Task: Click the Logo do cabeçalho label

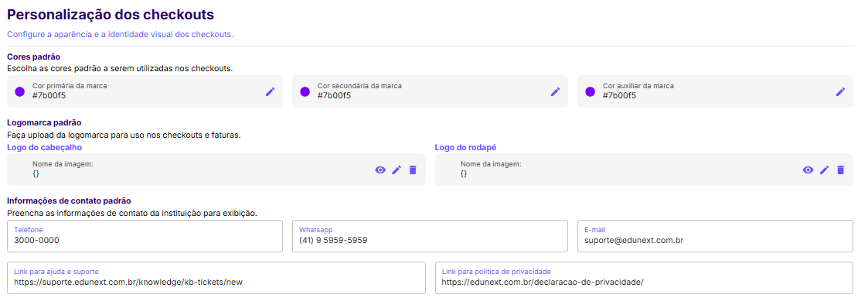Action: tap(45, 147)
